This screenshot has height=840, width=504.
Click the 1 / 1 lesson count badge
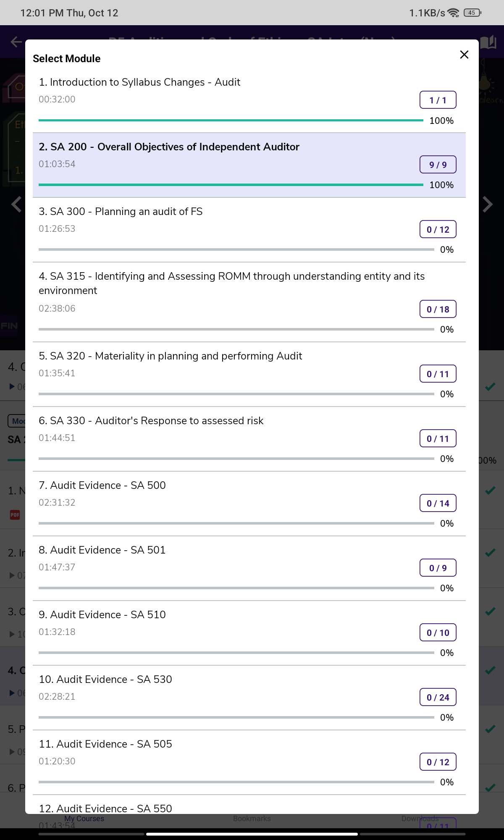pyautogui.click(x=438, y=100)
